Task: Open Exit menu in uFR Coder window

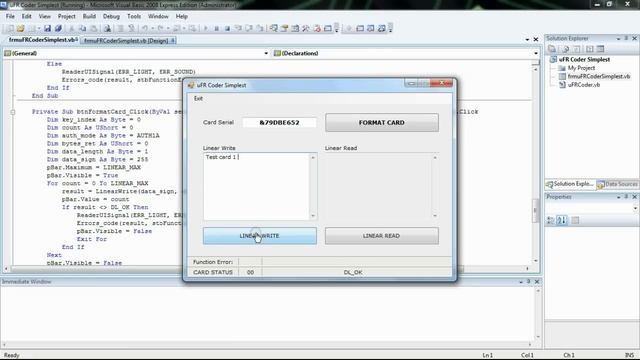Action: click(198, 98)
